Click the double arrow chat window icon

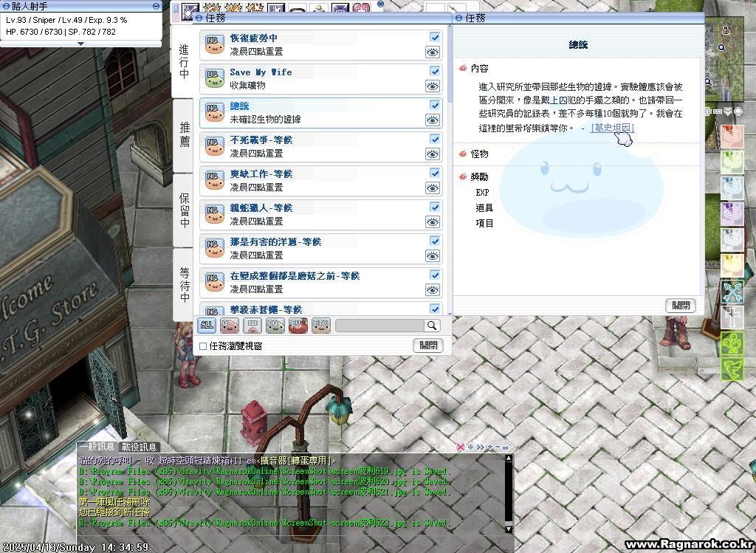pyautogui.click(x=480, y=447)
